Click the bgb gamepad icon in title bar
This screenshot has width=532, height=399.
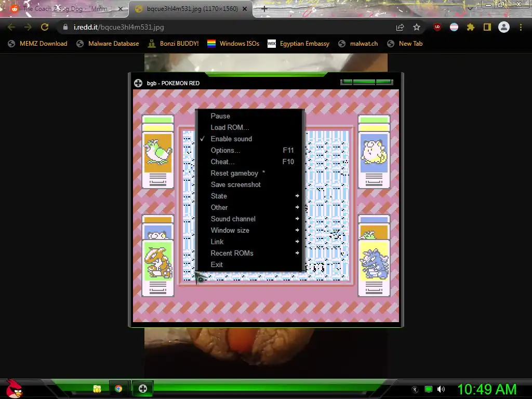coord(138,83)
